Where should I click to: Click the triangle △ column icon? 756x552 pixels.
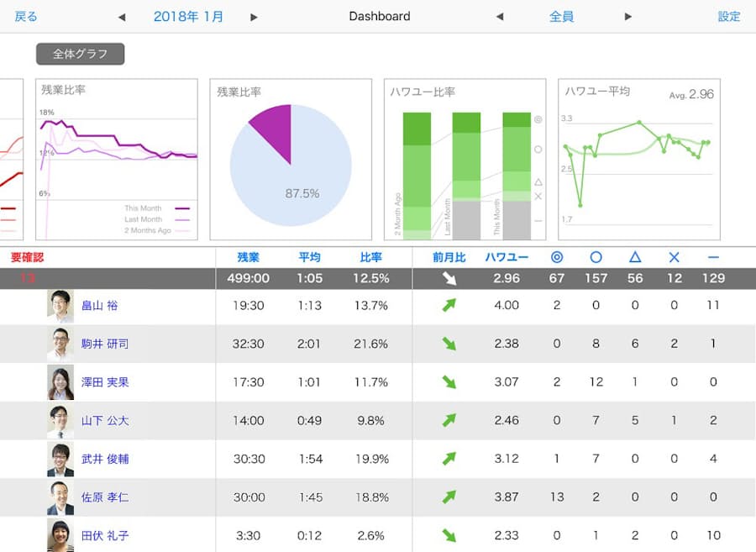tap(635, 257)
